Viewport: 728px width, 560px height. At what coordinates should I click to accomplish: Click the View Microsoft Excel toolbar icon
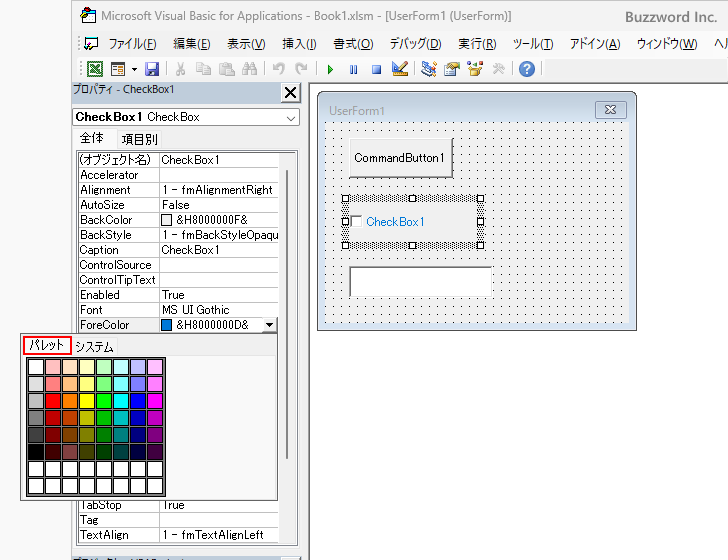95,69
